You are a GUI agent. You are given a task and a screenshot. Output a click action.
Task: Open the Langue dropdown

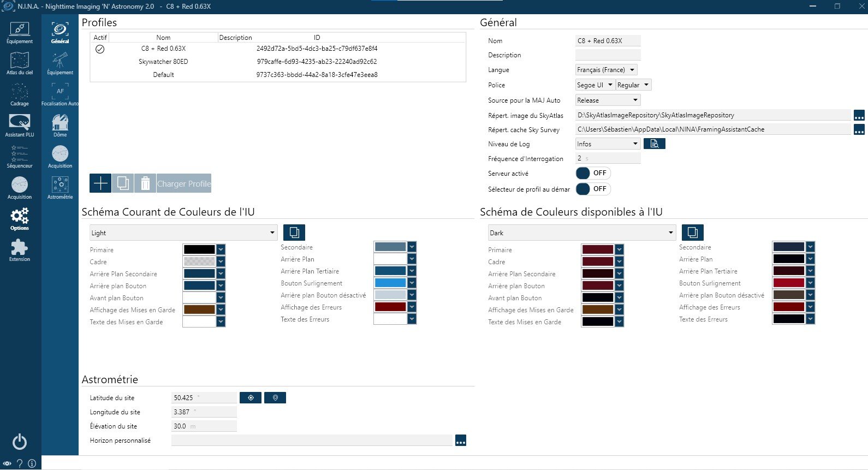point(607,70)
